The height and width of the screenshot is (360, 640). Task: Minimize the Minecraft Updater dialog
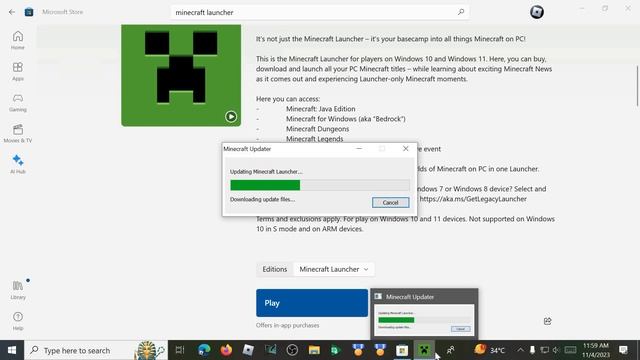(359, 149)
